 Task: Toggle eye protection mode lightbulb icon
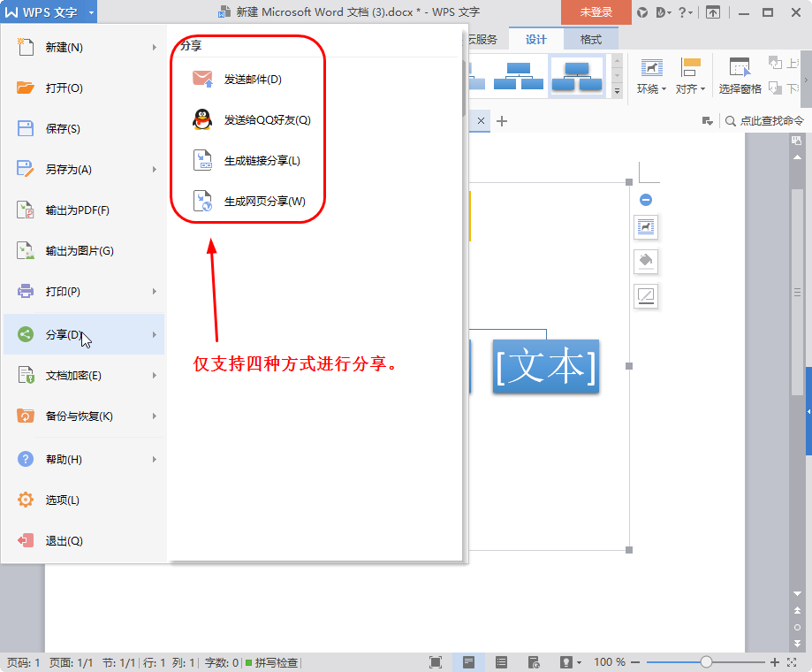click(x=566, y=662)
